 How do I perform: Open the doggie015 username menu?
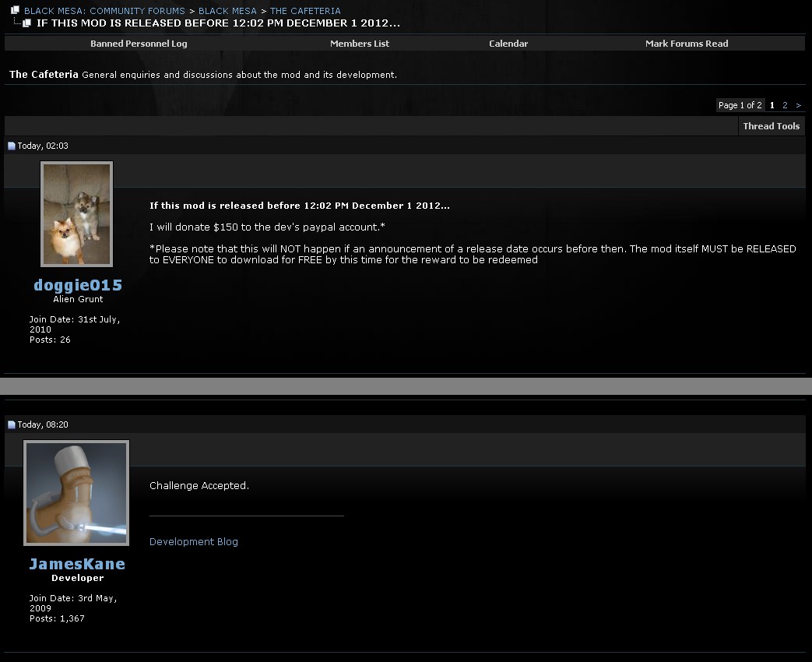point(78,285)
